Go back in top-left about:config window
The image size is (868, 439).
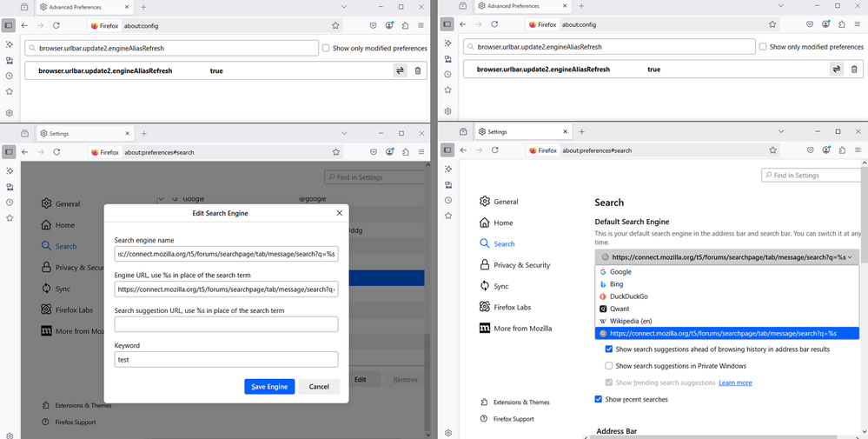click(x=24, y=25)
